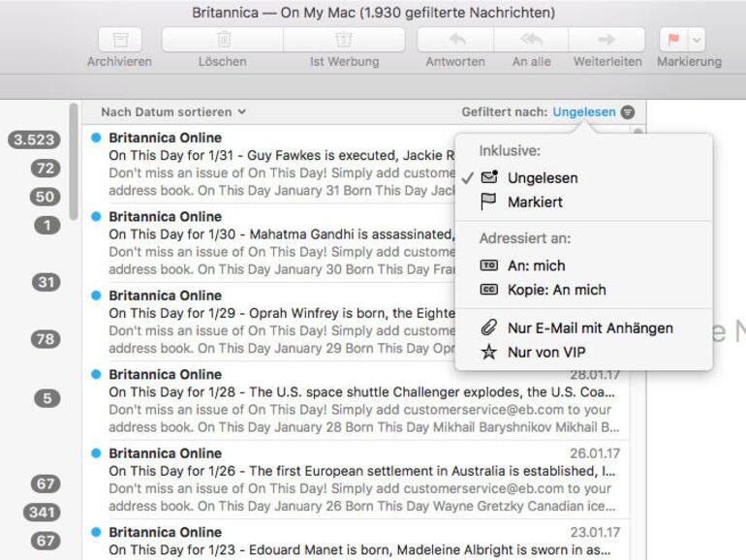
Task: Click the sidebar scrollbar thumb
Action: click(74, 162)
